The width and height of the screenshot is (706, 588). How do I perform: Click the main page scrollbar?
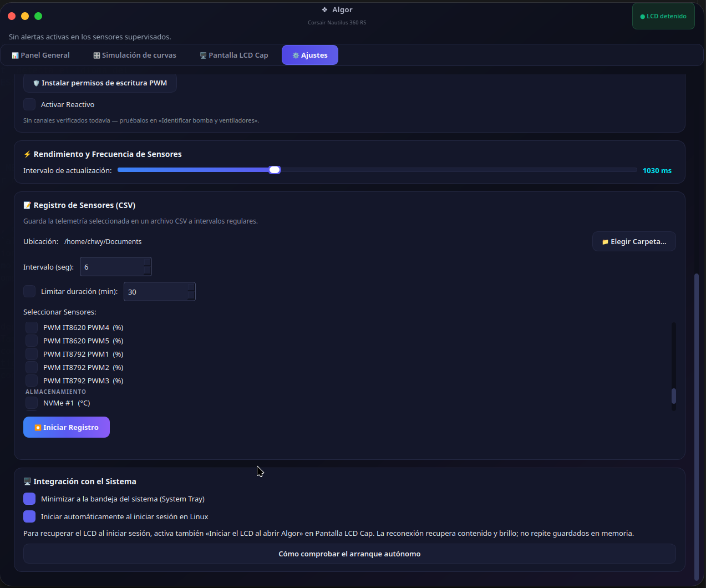click(697, 427)
